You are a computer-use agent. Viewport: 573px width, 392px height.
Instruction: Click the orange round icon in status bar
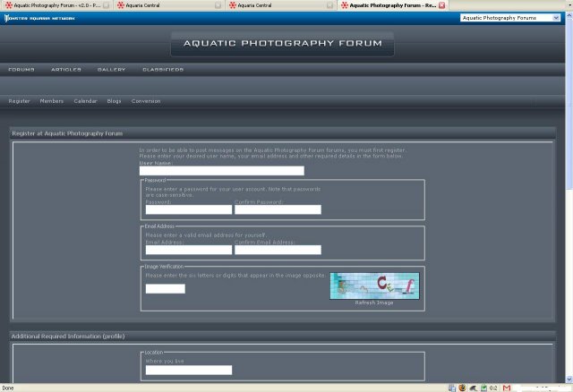463,388
